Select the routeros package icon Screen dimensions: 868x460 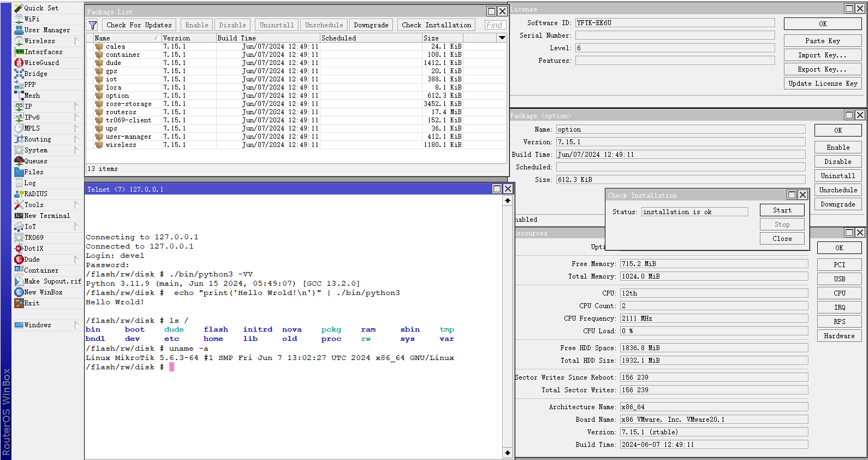click(99, 112)
